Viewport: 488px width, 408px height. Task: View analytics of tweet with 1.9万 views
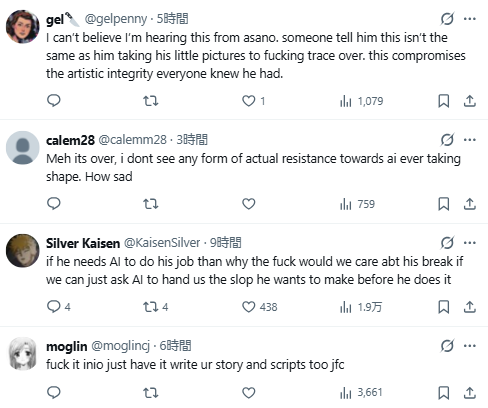(x=361, y=307)
